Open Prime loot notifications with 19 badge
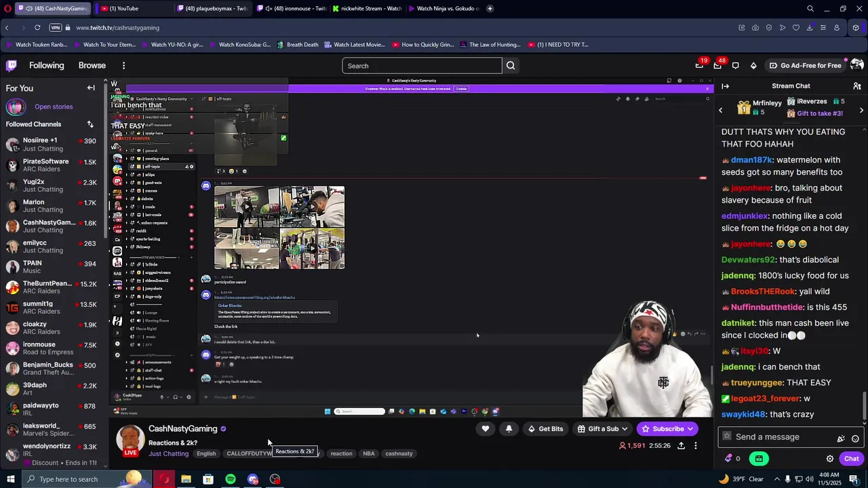Screen dimensions: 868x488 pyautogui.click(x=699, y=66)
